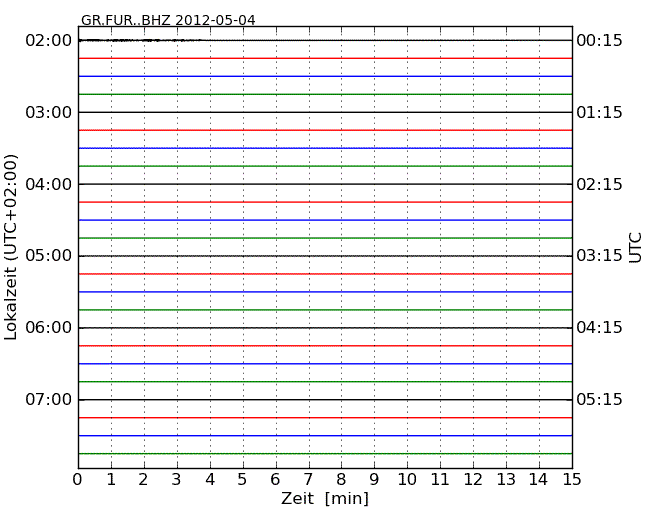This screenshot has height=520, width=650.
Task: Click the "4" minute tick label
Action: tap(210, 479)
